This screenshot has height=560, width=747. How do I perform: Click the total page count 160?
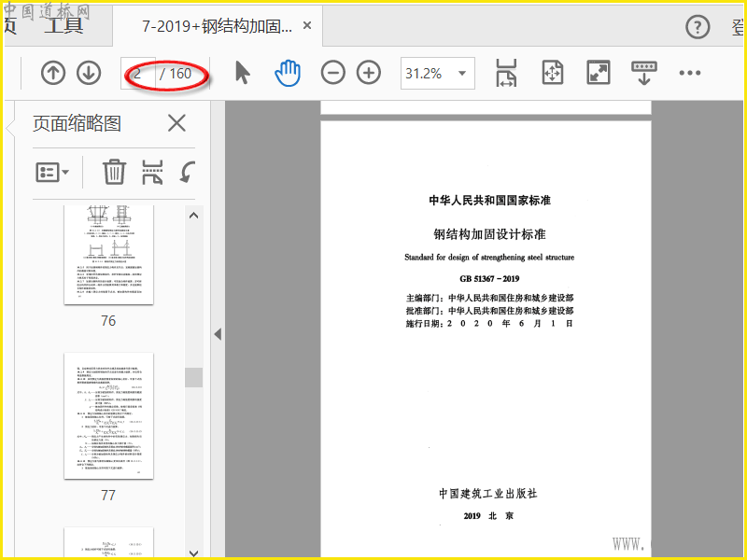tap(180, 74)
